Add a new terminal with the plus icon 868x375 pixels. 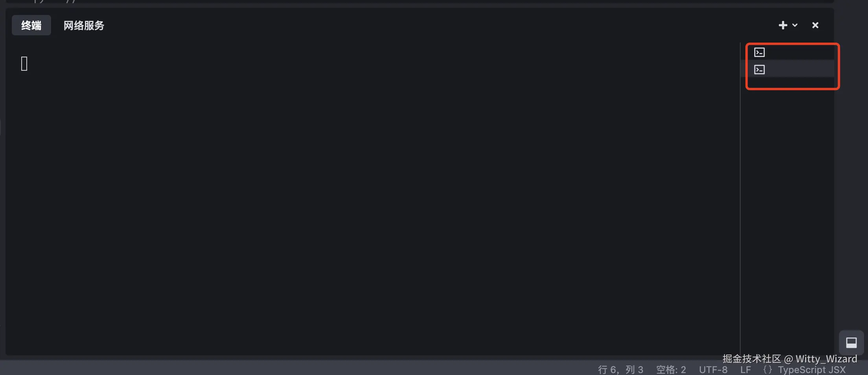(783, 25)
